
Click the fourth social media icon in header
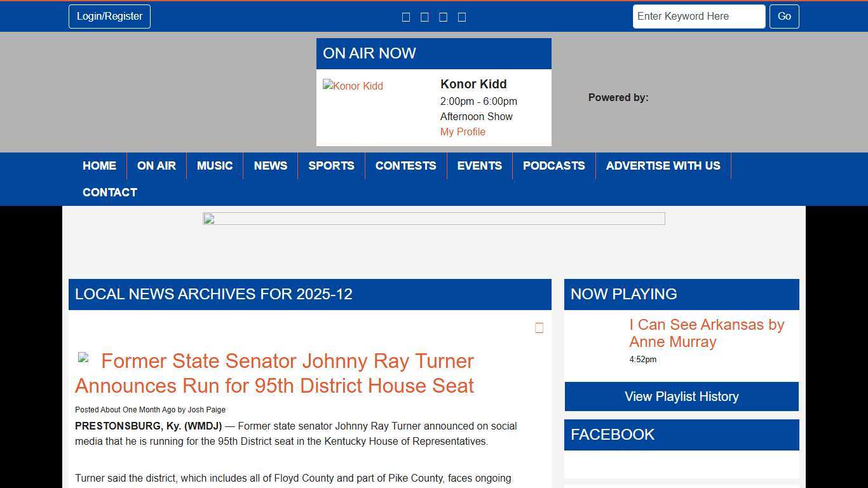pyautogui.click(x=462, y=17)
